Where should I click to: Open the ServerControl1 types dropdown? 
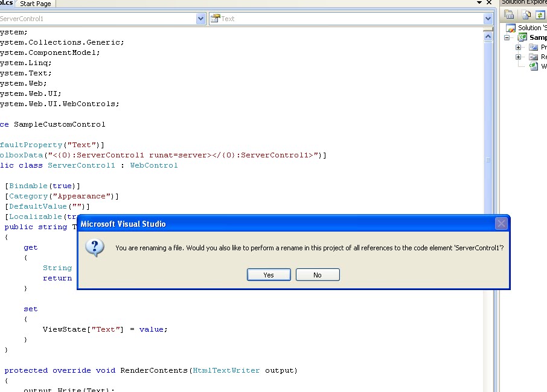(201, 18)
